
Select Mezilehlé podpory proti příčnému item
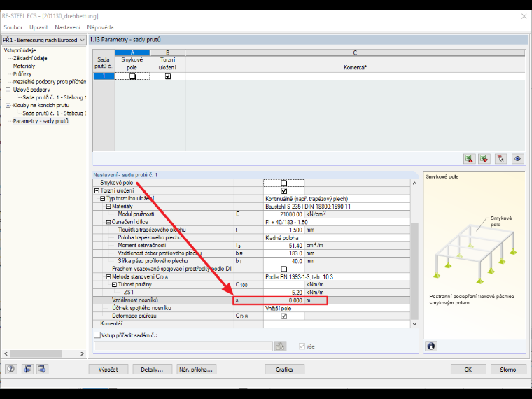point(50,82)
